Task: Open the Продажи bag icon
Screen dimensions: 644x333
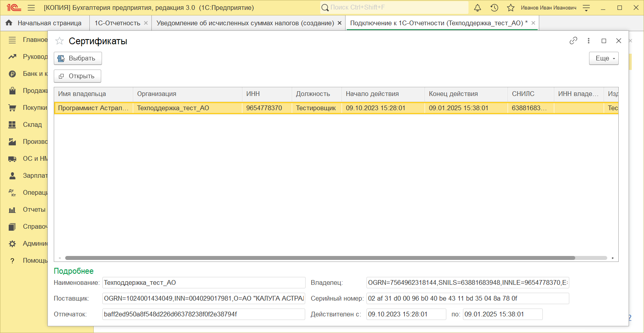Action: tap(12, 91)
